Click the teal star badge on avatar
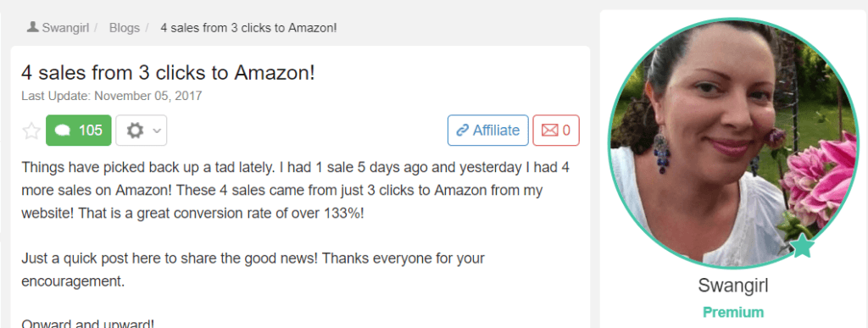 802,246
